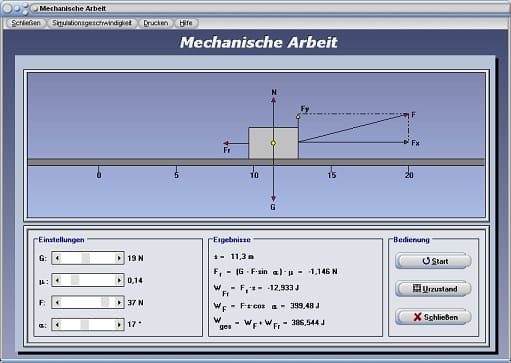Screen dimensions: 511x363
Task: Click the μ slider thumb
Action: [x=75, y=280]
